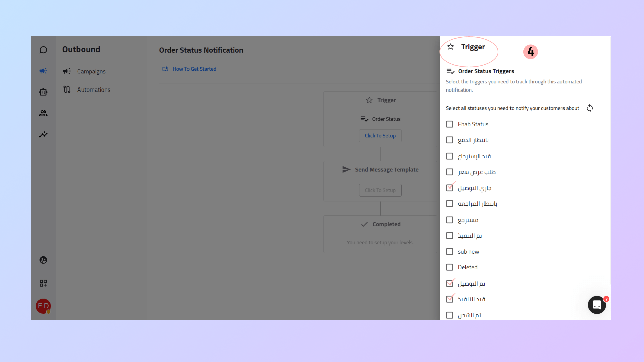
Task: Select the megaphone outbound sidebar icon
Action: coord(43,71)
